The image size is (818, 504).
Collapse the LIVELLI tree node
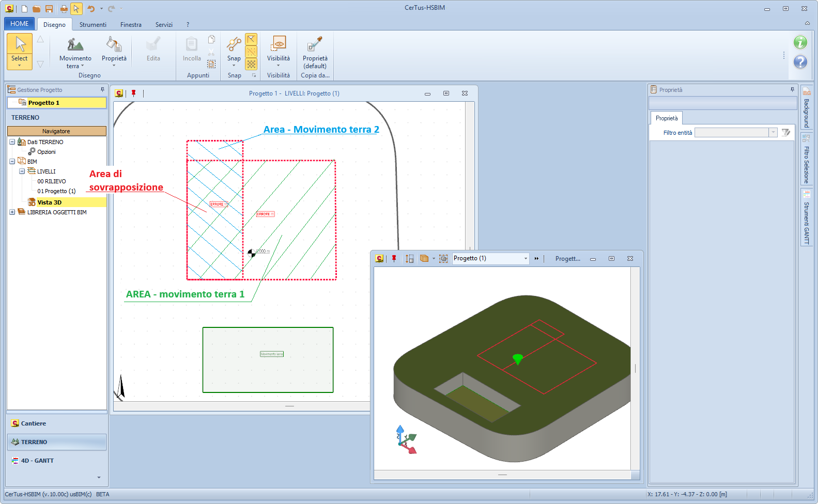tap(22, 171)
